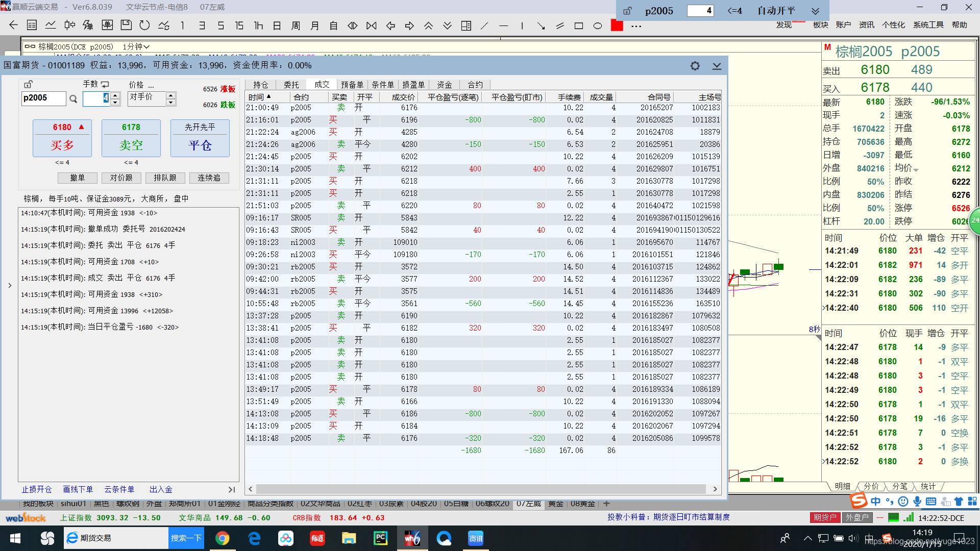The width and height of the screenshot is (980, 551).
Task: Increase lot quantity with the up stepper
Action: tap(115, 95)
